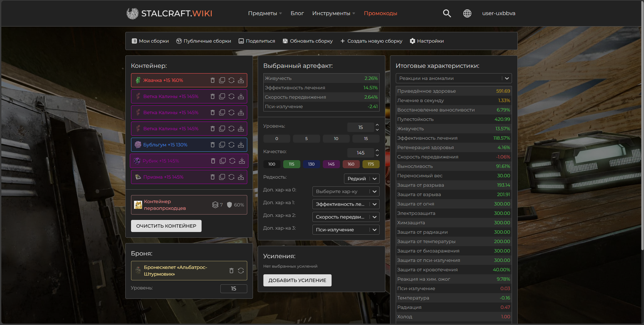Viewport: 644px width, 325px height.
Task: Swap the Контейнер первопроходцев container
Action: tap(189, 205)
